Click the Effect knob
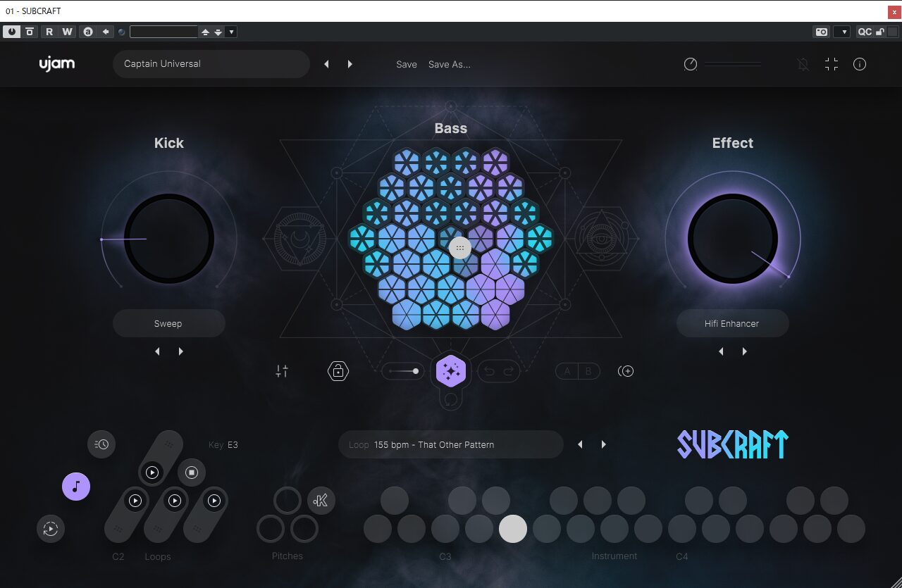This screenshot has width=902, height=588. 733,239
